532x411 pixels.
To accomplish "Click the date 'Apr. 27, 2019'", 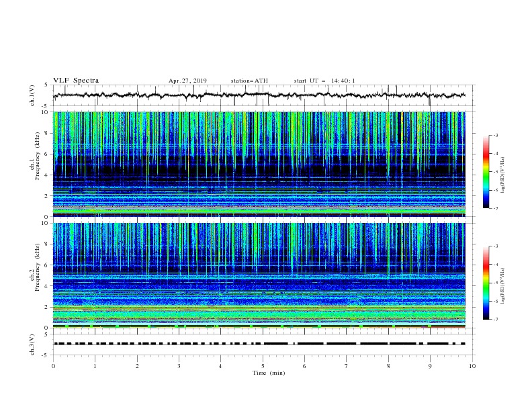I will point(187,81).
